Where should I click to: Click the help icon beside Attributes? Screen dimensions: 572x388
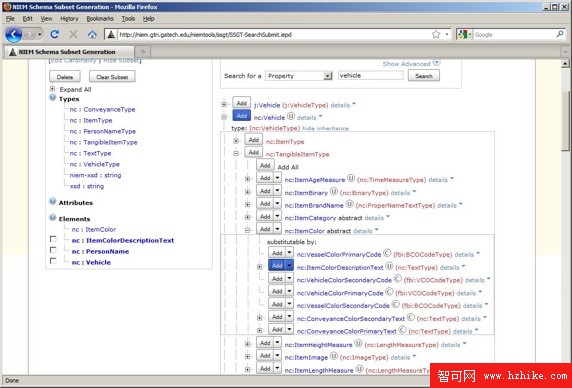[x=53, y=201]
